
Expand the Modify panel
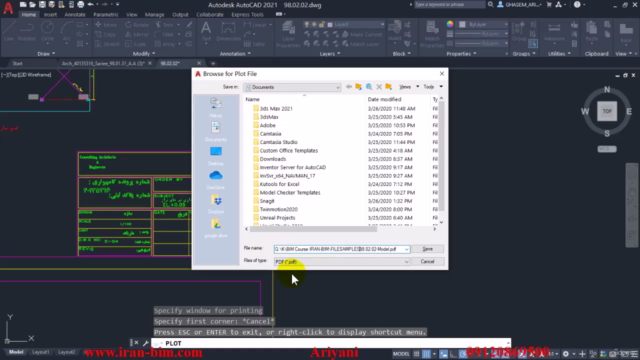click(x=144, y=53)
